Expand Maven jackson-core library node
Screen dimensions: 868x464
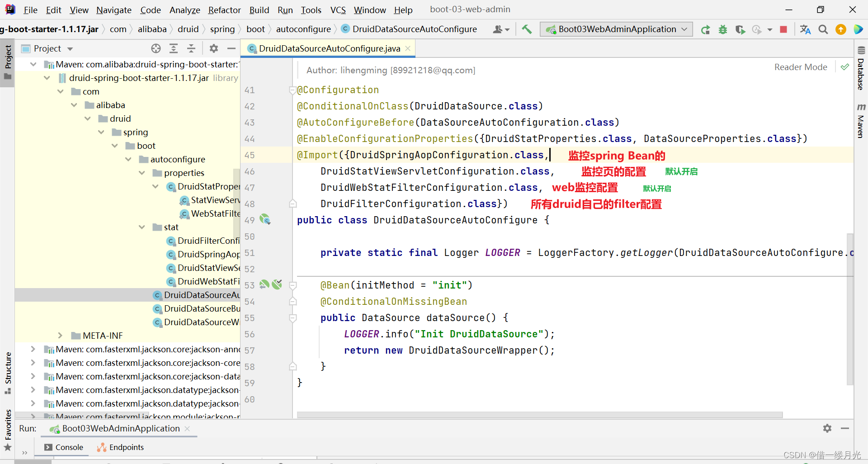point(33,363)
